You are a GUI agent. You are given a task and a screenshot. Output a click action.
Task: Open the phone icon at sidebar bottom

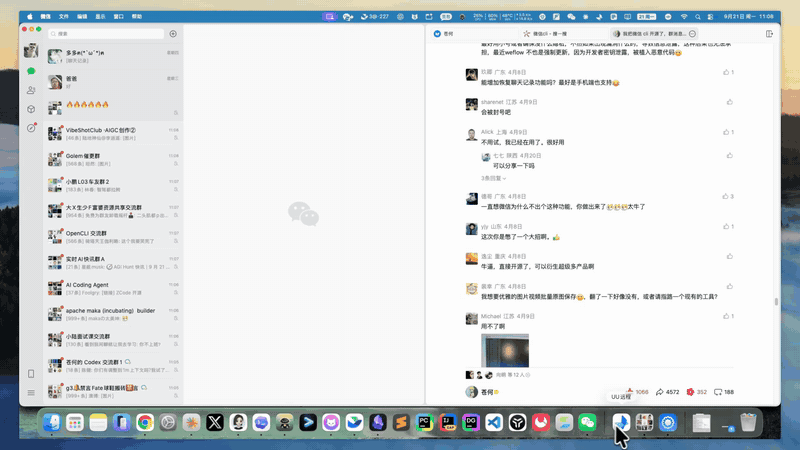pyautogui.click(x=31, y=374)
